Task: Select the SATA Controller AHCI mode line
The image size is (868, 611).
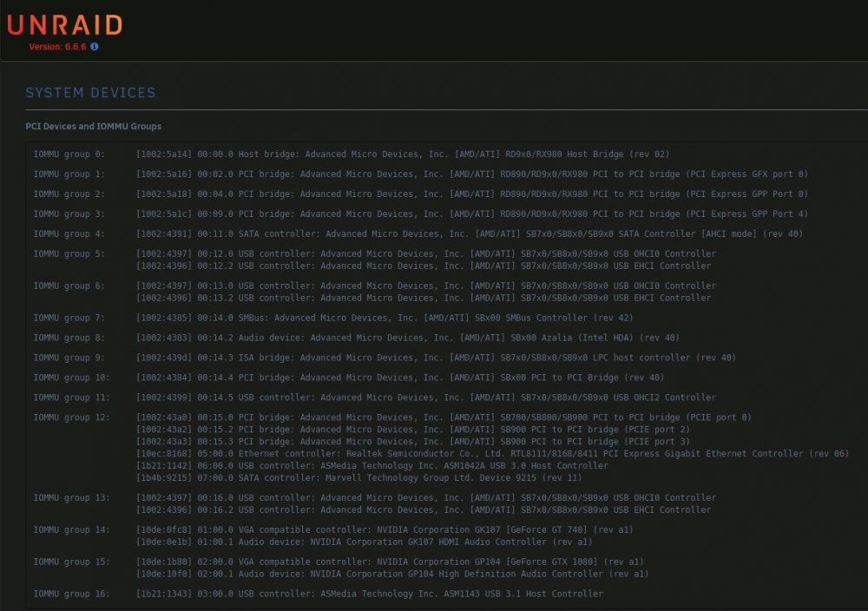Action: (470, 233)
